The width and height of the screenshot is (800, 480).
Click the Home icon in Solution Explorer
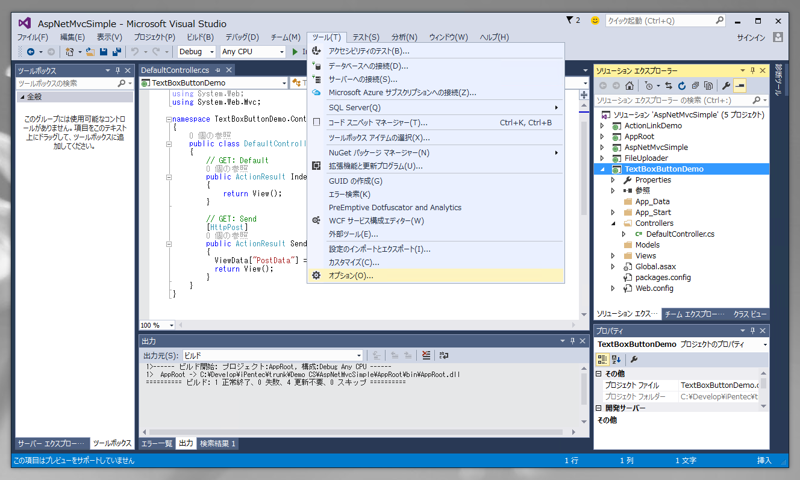[630, 86]
